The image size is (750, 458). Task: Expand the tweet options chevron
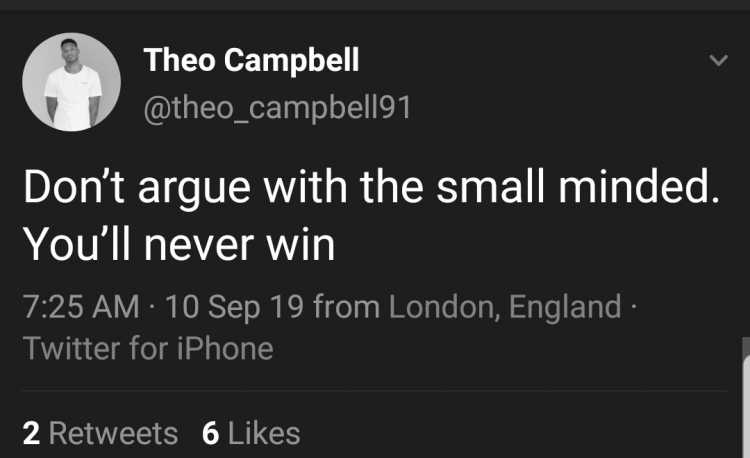[718, 60]
